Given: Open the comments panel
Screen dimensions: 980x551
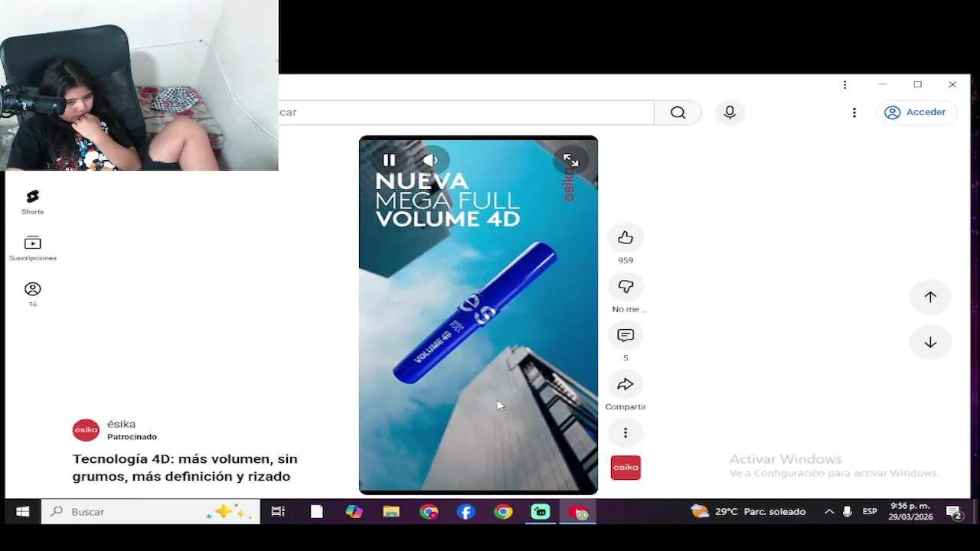Looking at the screenshot, I should (626, 335).
